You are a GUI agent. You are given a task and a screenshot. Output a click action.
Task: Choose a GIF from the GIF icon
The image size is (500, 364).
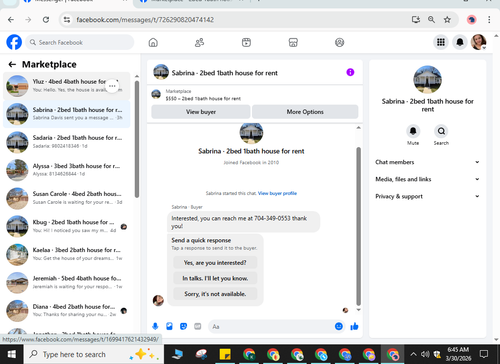pos(198,326)
